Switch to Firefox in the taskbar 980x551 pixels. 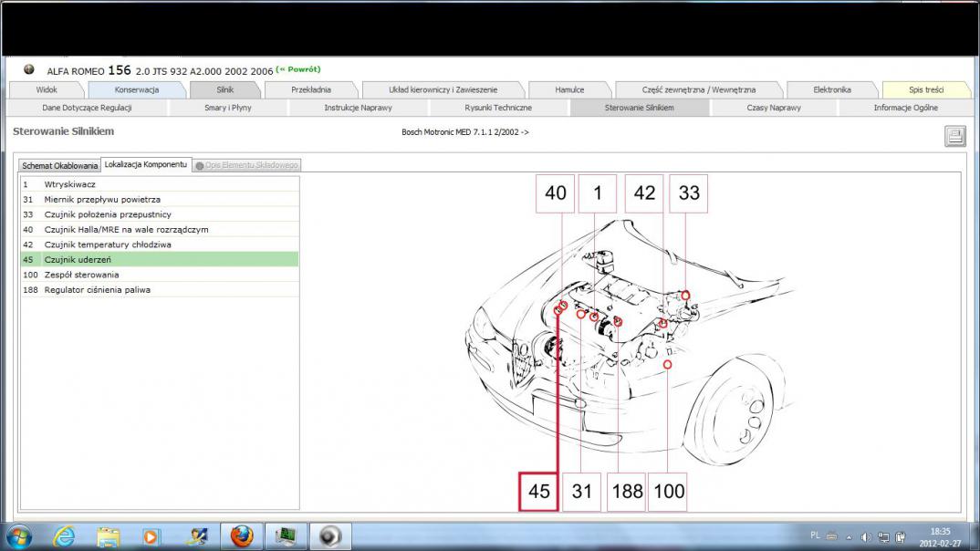point(241,536)
